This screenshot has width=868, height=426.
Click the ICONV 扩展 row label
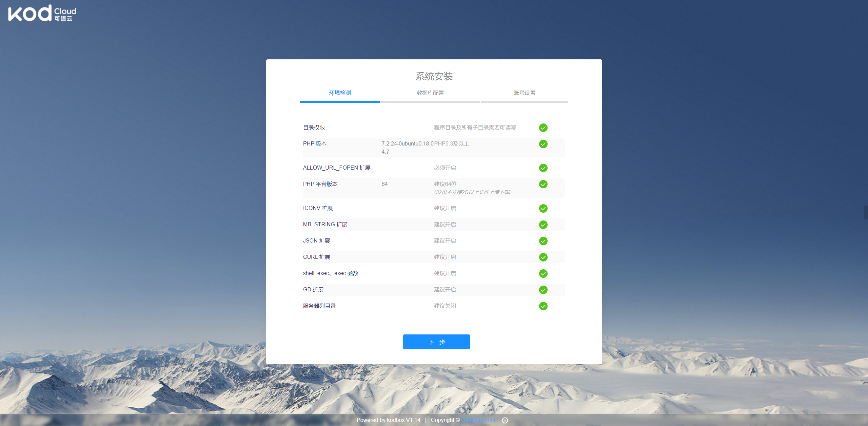318,208
